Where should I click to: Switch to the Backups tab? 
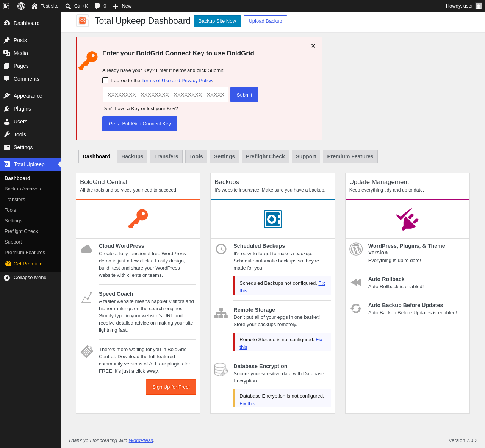(132, 156)
